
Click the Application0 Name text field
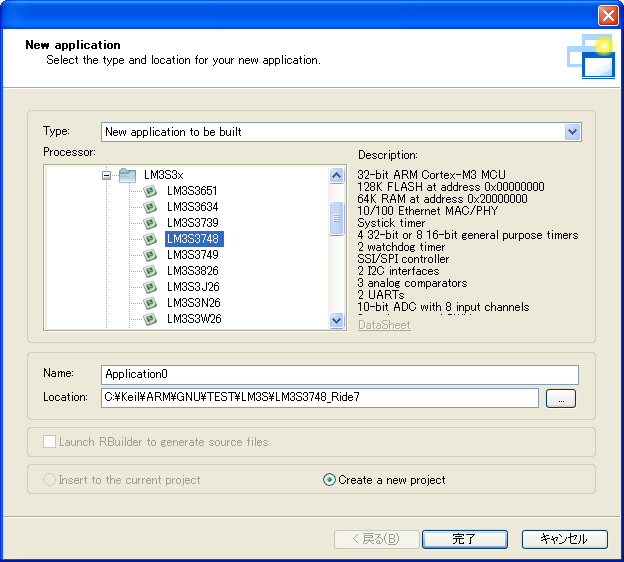[340, 374]
